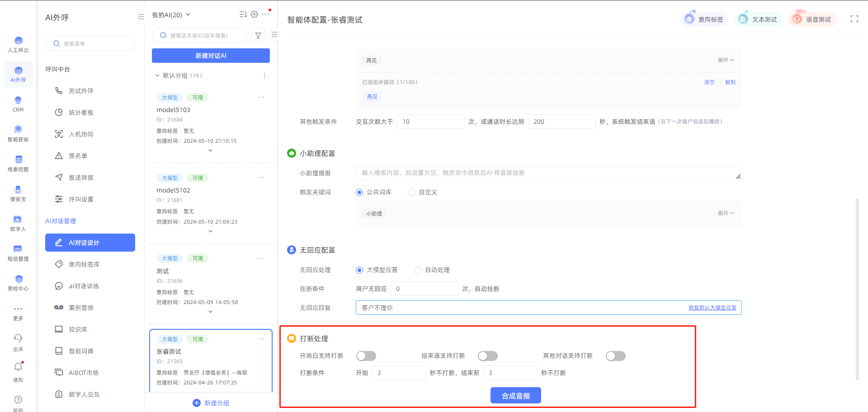868x412 pixels.
Task: Select 大模型应答 radio option
Action: pos(359,270)
